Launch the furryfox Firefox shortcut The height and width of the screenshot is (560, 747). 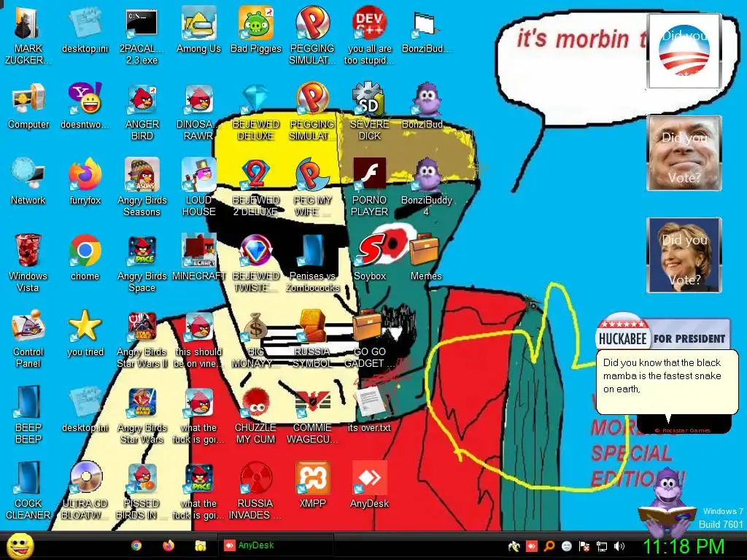pyautogui.click(x=85, y=175)
